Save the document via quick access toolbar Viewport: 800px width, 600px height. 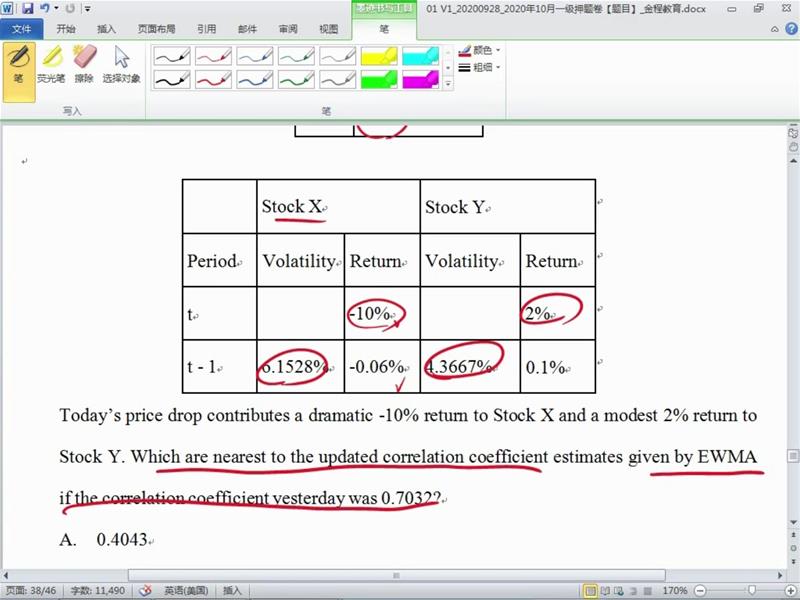point(28,8)
